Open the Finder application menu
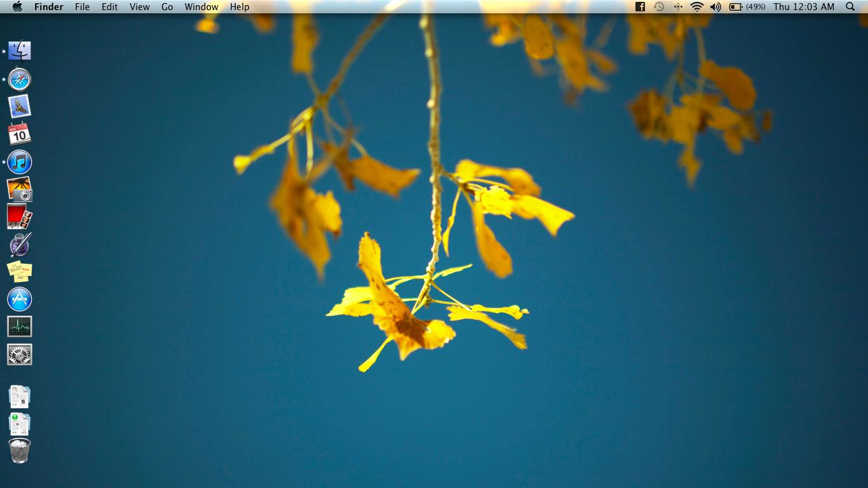The height and width of the screenshot is (488, 868). pyautogui.click(x=49, y=7)
